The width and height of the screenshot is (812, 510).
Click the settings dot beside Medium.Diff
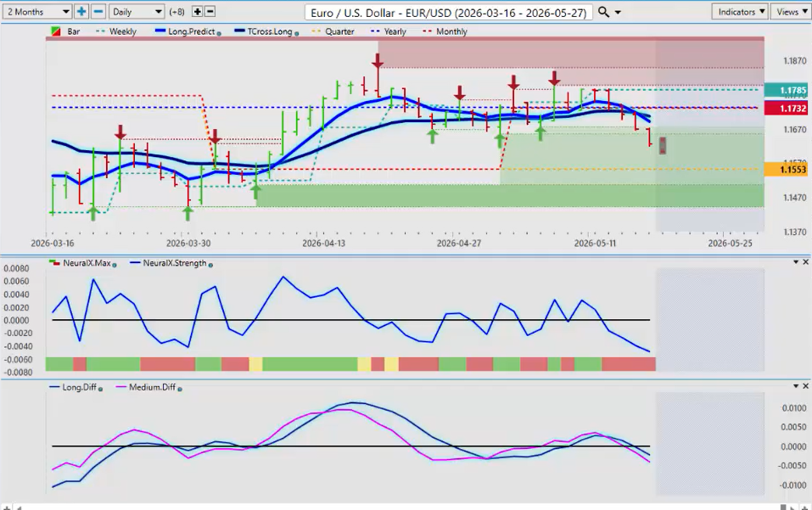pos(180,390)
